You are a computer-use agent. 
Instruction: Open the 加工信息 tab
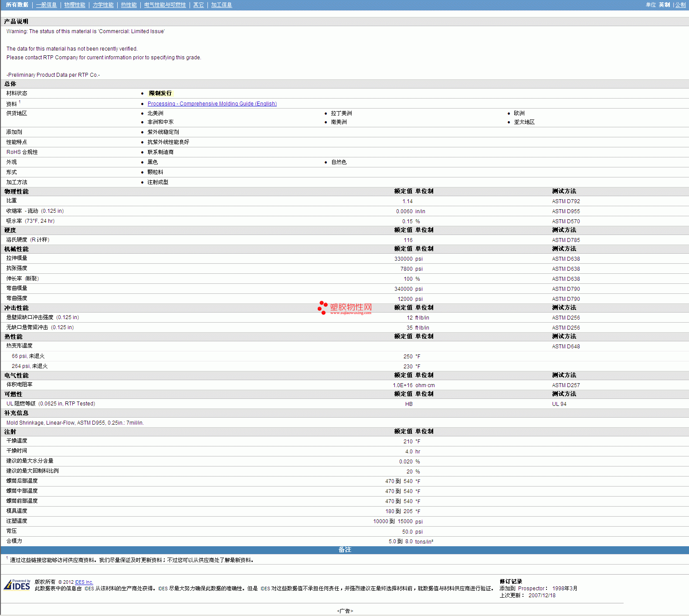(221, 5)
